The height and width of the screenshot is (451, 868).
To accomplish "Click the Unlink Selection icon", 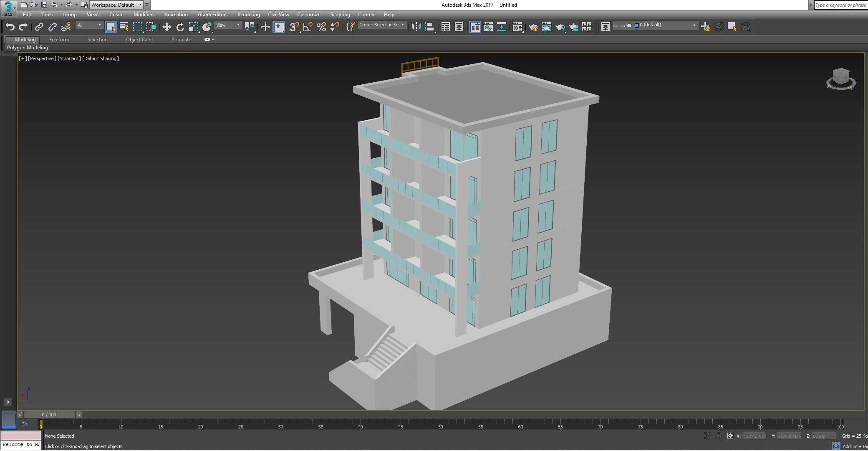I will [52, 27].
